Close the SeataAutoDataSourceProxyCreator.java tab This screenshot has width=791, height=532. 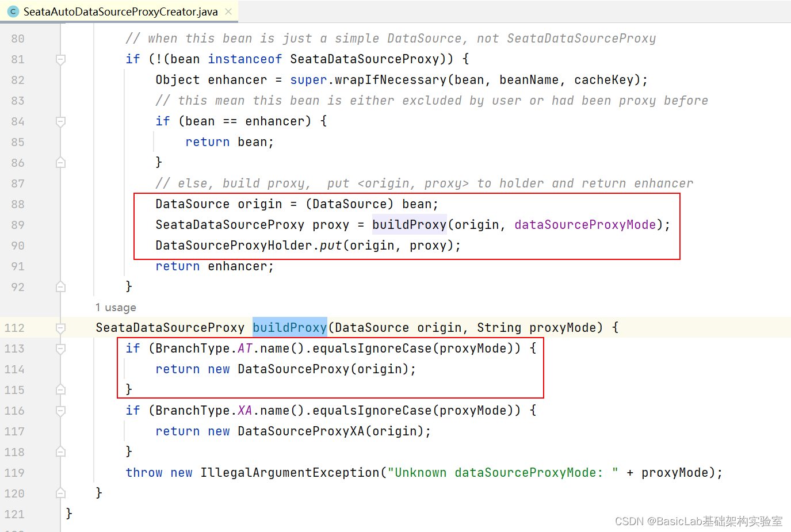click(228, 12)
